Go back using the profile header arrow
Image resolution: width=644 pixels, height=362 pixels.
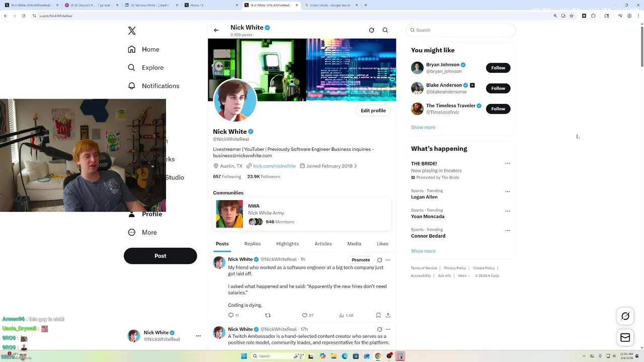216,30
